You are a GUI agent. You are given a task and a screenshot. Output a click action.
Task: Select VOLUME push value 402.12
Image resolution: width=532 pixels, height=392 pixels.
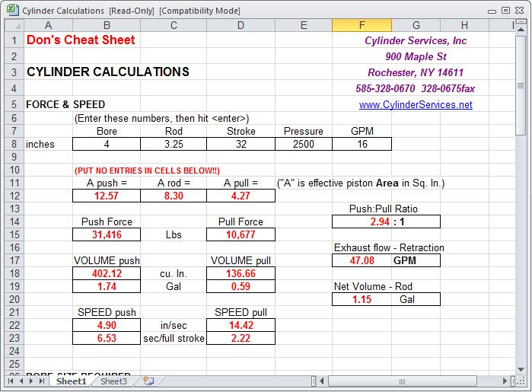[107, 273]
